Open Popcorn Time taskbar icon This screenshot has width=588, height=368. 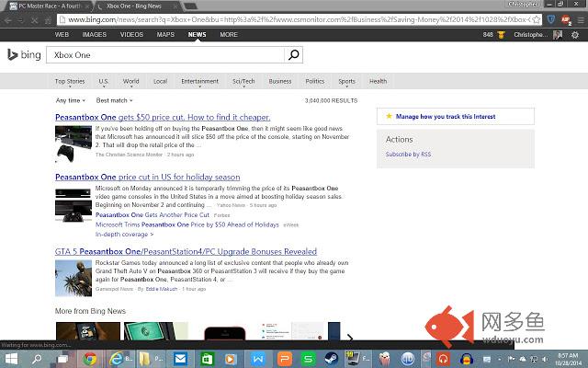pos(385,360)
